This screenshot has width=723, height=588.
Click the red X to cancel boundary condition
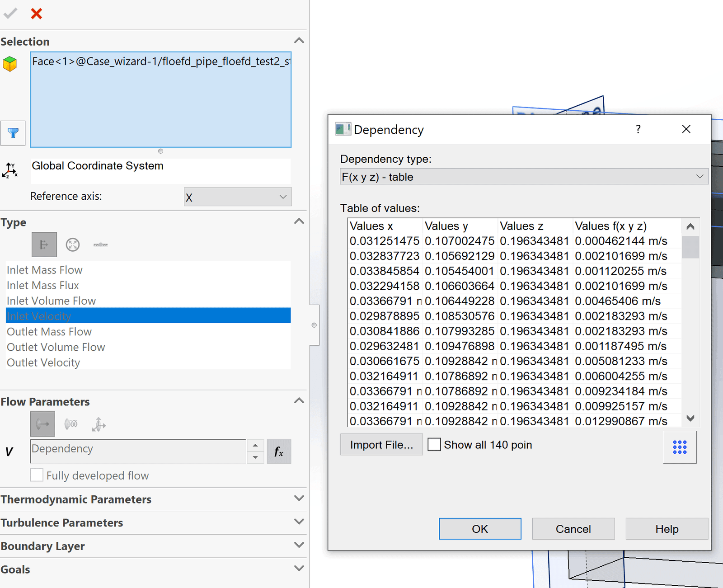tap(37, 14)
